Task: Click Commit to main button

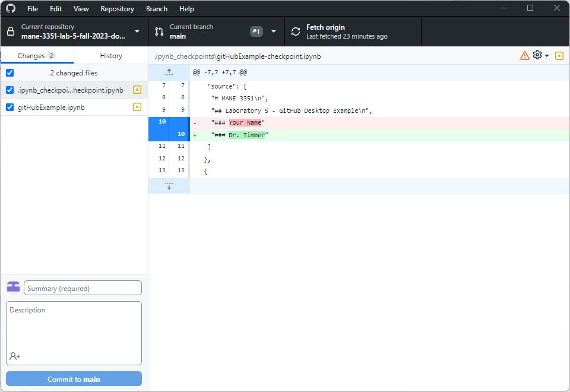Action: (74, 379)
